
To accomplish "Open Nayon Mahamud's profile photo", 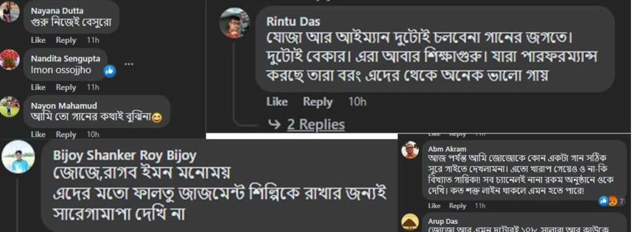I will [9, 106].
